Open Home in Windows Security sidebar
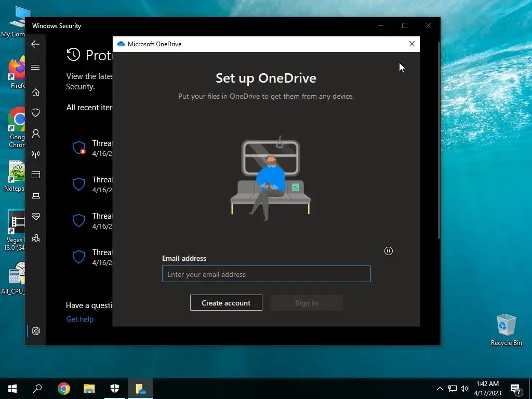Viewport: 532px width, 399px height. click(36, 92)
